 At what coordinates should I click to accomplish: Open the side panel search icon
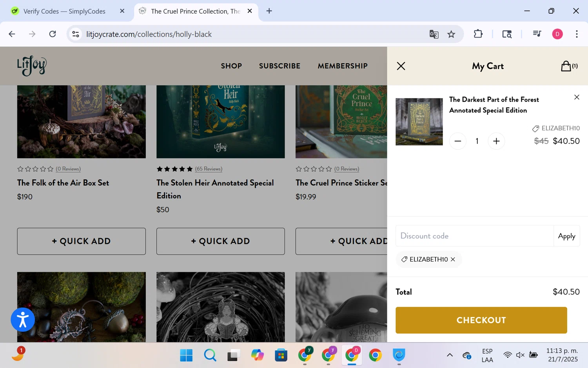point(507,34)
